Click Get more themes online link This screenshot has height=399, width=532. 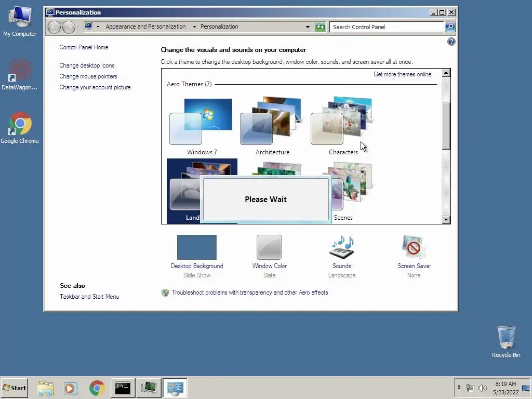(x=403, y=74)
